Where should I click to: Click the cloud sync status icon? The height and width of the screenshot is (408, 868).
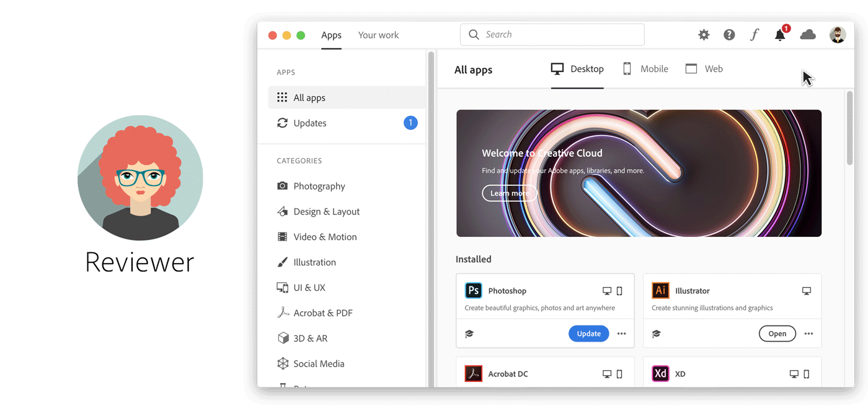[808, 35]
